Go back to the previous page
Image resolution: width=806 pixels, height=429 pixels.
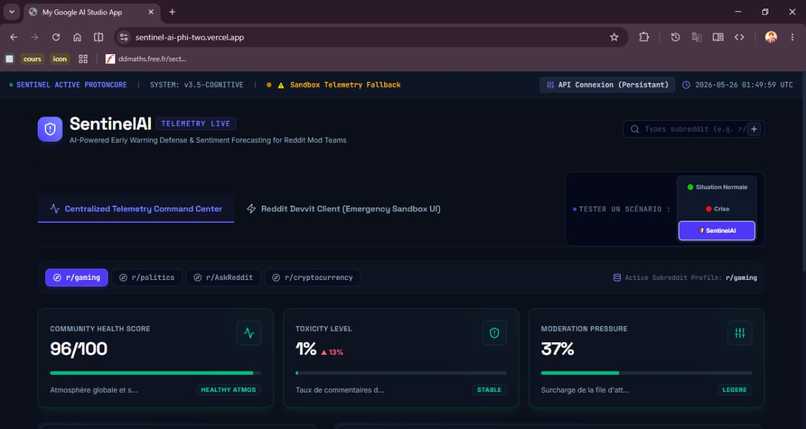coord(14,37)
